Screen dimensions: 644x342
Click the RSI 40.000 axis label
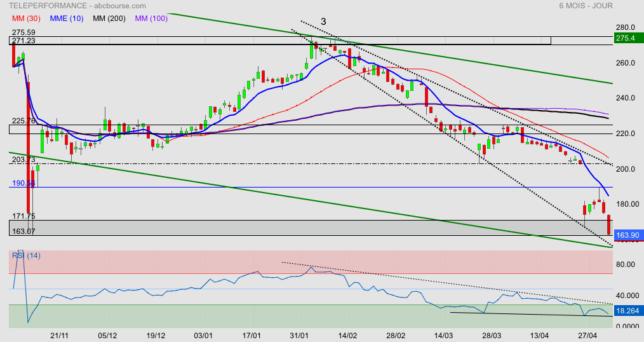[627, 296]
